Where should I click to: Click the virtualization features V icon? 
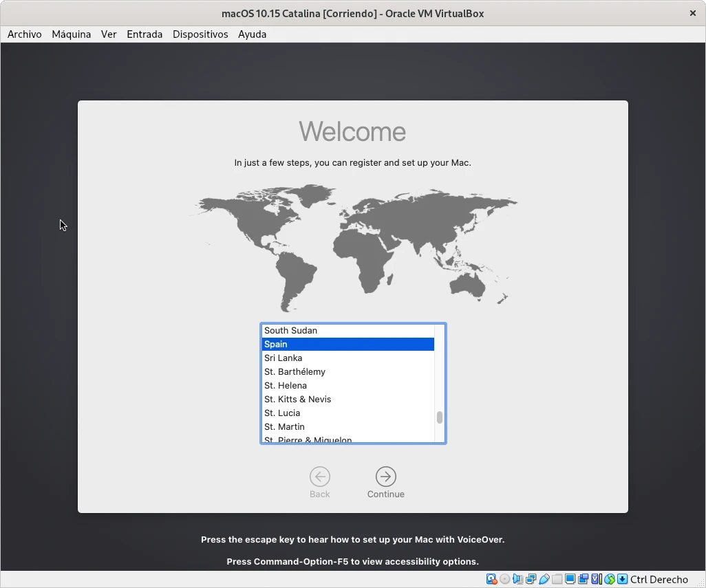pyautogui.click(x=595, y=579)
